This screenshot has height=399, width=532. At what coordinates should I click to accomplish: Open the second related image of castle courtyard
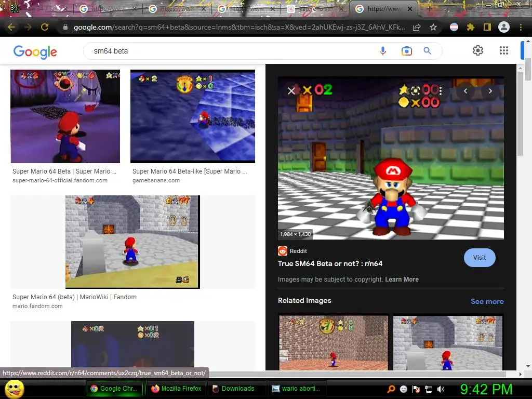447,342
